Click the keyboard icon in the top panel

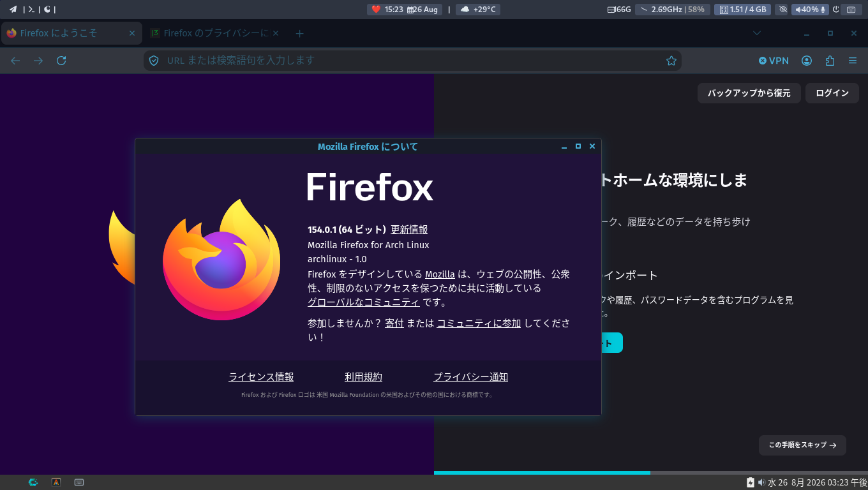pos(851,10)
